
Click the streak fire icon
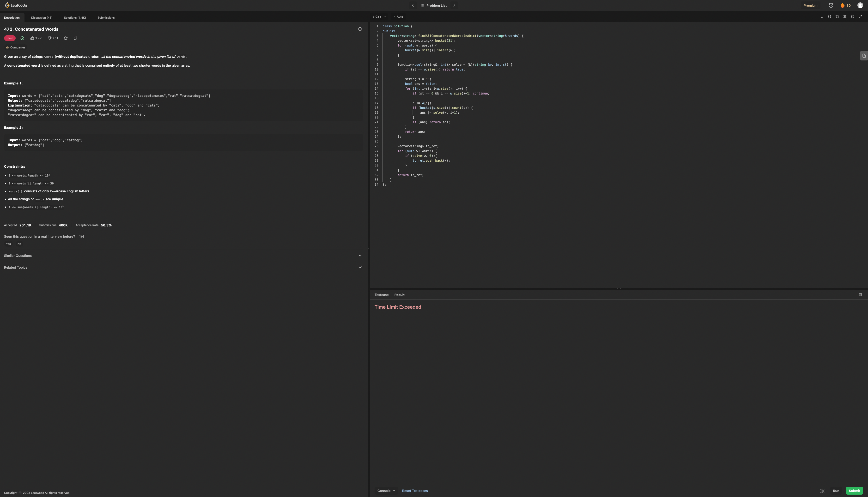842,6
